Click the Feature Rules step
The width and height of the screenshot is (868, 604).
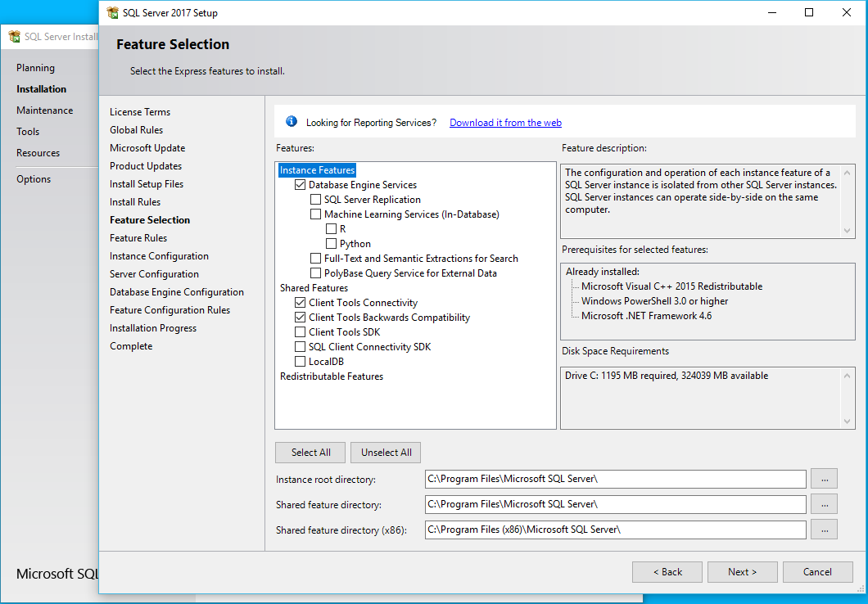[138, 238]
